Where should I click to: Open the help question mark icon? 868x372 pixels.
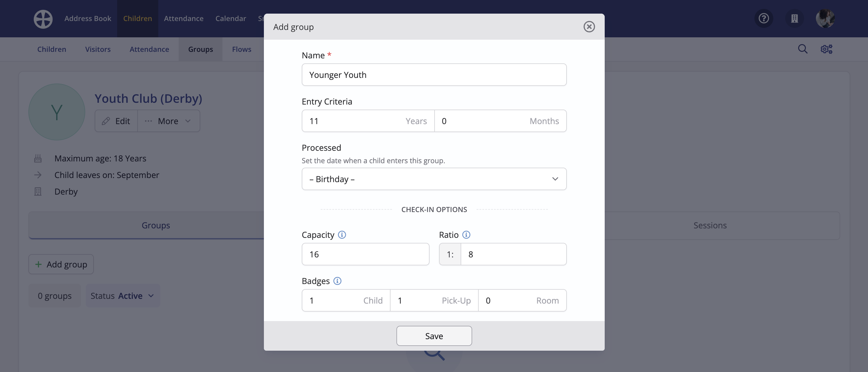tap(764, 18)
